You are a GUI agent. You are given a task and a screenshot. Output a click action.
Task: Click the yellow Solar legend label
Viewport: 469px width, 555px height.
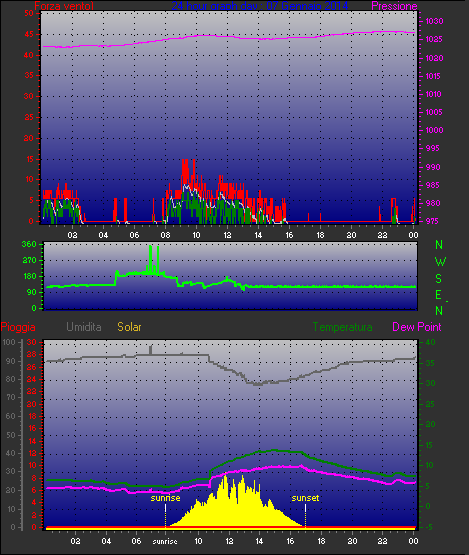[129, 327]
